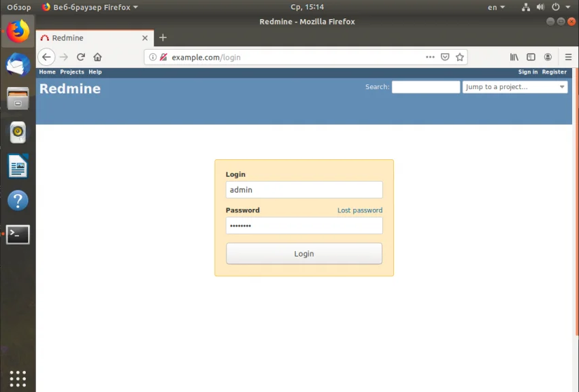Open the Help menu item

pos(95,72)
